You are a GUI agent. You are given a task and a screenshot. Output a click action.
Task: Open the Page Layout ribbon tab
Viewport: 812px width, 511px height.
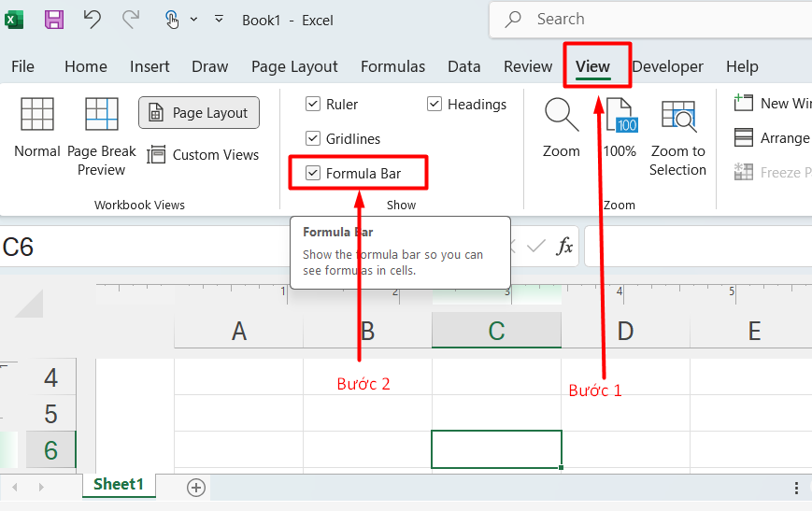point(294,66)
